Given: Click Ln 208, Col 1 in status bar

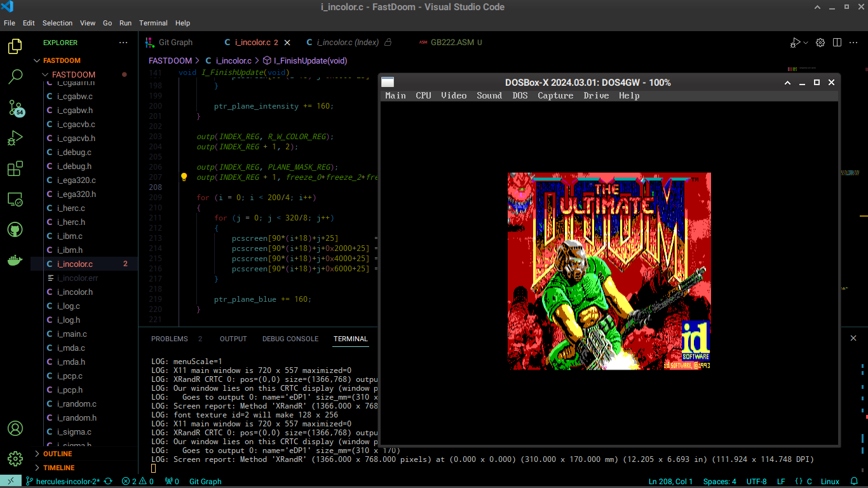Looking at the screenshot, I should tap(670, 482).
